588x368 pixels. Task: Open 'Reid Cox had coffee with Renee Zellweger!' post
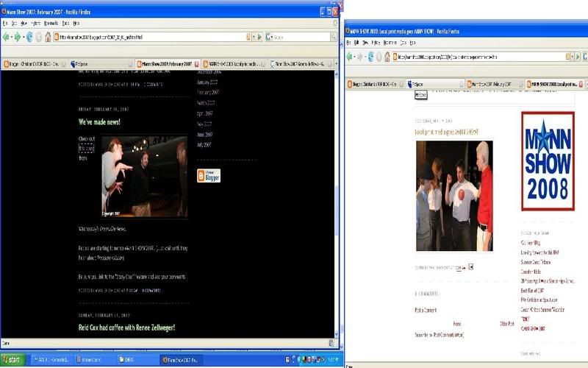(126, 328)
